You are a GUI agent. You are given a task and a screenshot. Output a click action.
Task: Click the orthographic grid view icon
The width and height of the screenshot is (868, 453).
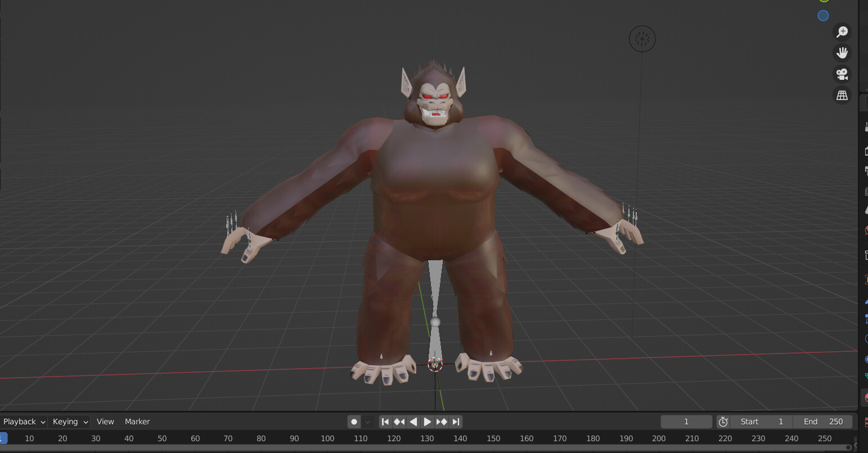(842, 95)
